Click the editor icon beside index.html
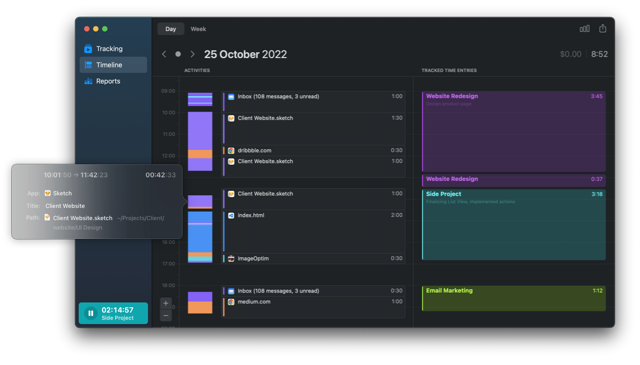Image resolution: width=640 pixels, height=365 pixels. pos(231,215)
